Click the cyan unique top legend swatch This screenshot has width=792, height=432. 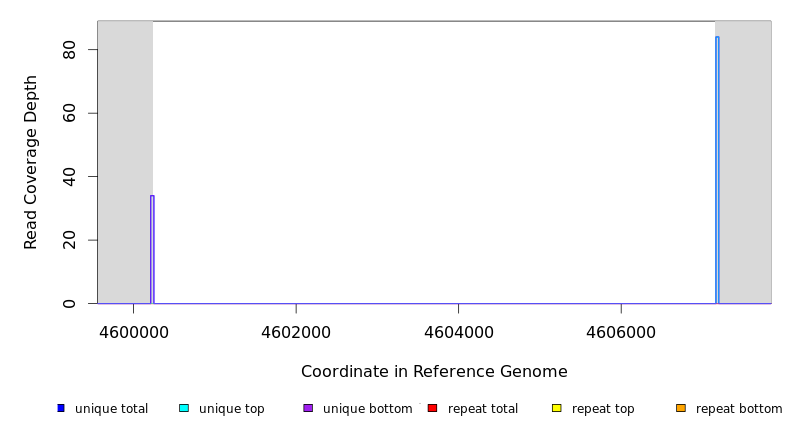click(x=183, y=408)
